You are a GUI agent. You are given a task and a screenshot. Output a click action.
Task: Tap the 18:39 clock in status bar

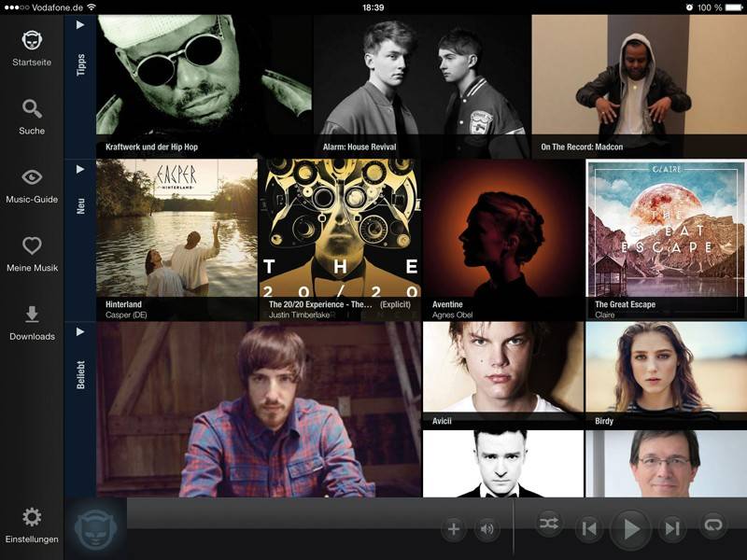[x=373, y=7]
